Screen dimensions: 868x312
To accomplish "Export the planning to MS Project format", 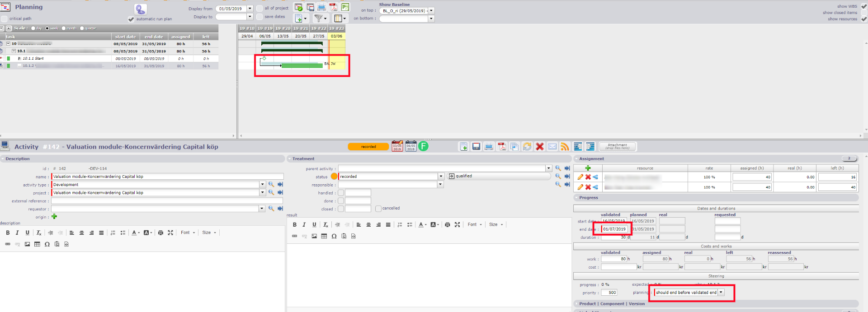I will pyautogui.click(x=345, y=7).
